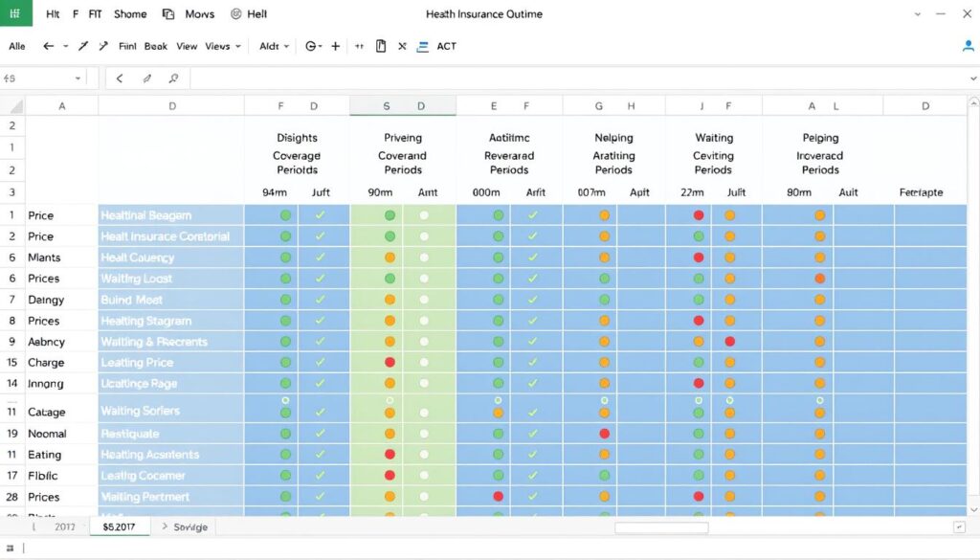Click the pencil edit icon beside formula bar
The image size is (980, 560).
[146, 78]
